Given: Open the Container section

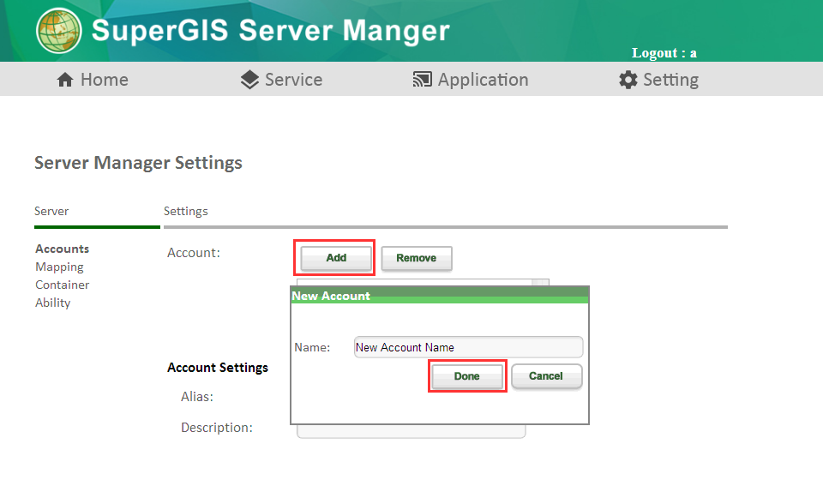Looking at the screenshot, I should click(x=62, y=285).
